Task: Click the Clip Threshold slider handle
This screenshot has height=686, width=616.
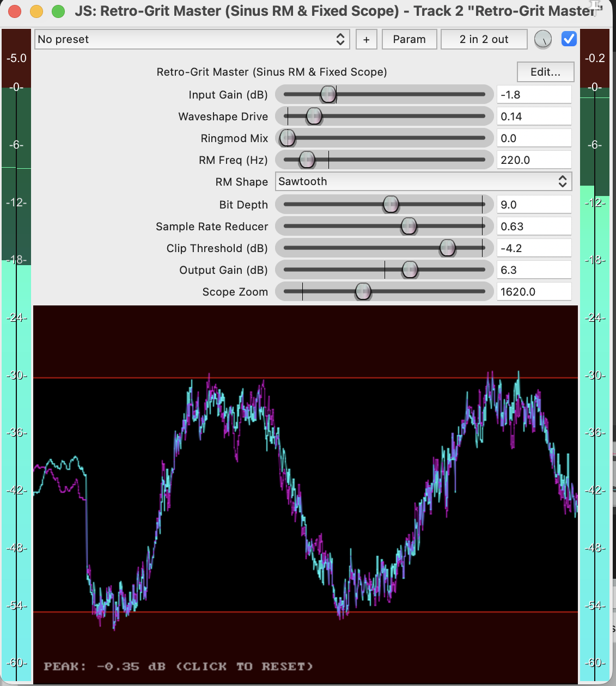Action: pyautogui.click(x=447, y=248)
